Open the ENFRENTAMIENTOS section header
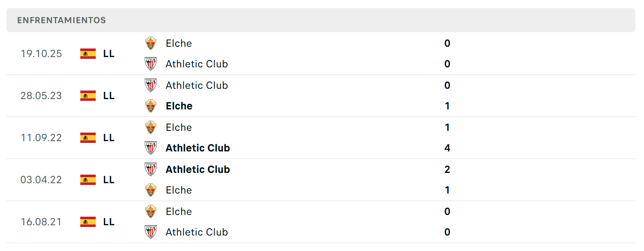The height and width of the screenshot is (251, 644). coord(321,20)
